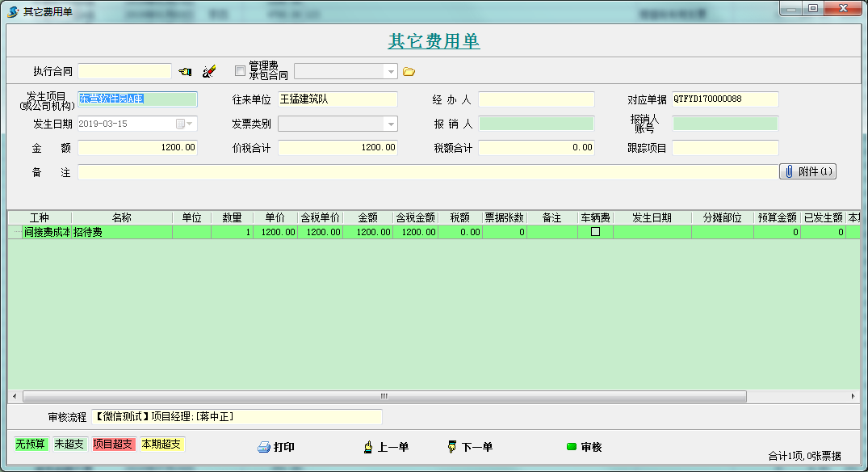Click the 含税金额 column header
The height and width of the screenshot is (472, 868).
click(415, 217)
